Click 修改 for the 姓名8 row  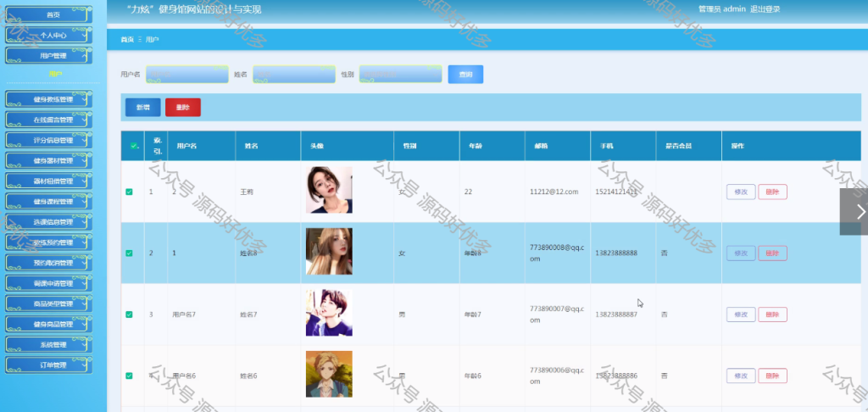(741, 253)
